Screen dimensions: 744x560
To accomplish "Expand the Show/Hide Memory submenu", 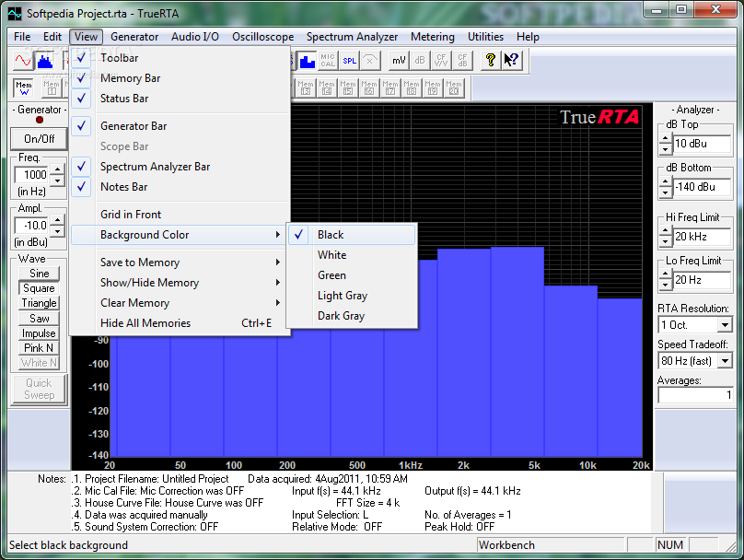I will 180,283.
